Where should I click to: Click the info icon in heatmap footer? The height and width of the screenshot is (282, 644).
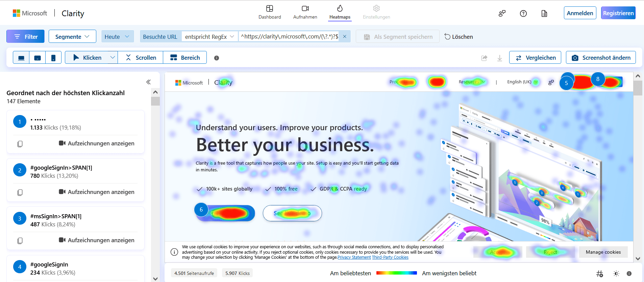coord(629,274)
